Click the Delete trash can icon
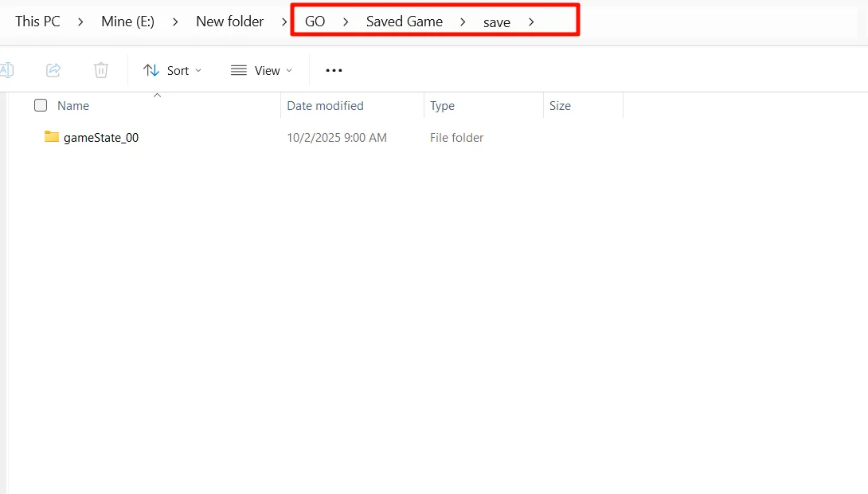This screenshot has width=868, height=494. coord(101,70)
